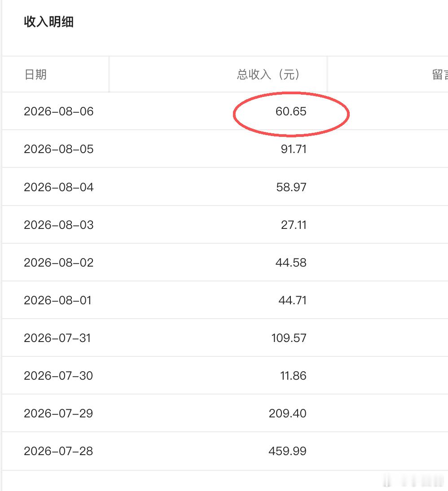Click the income value 459.99
This screenshot has height=491, width=448.
pos(287,451)
